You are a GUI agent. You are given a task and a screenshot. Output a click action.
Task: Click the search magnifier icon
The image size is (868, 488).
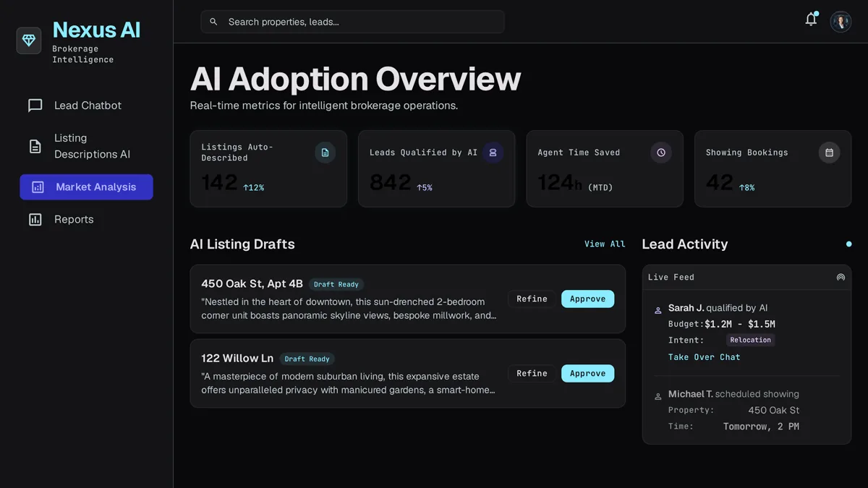click(x=213, y=22)
